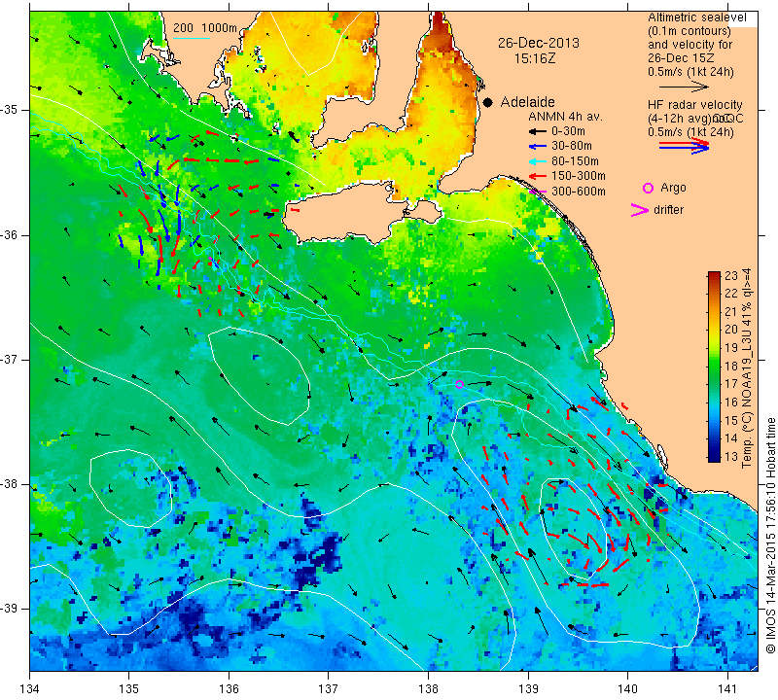Click the magenta Argo float circle near 37.2S
778x700 pixels.
pos(459,384)
